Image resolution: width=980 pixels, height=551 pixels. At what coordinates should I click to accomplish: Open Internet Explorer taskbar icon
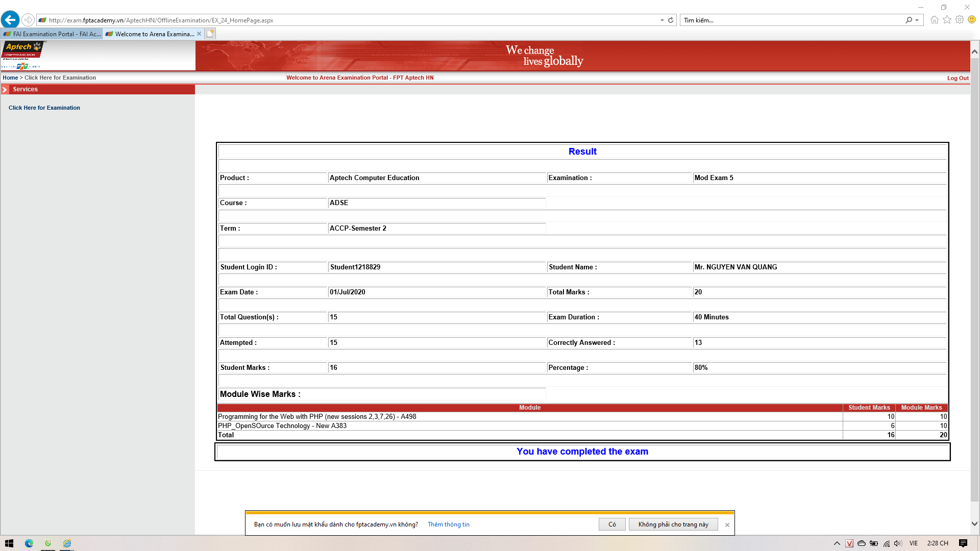tap(67, 543)
